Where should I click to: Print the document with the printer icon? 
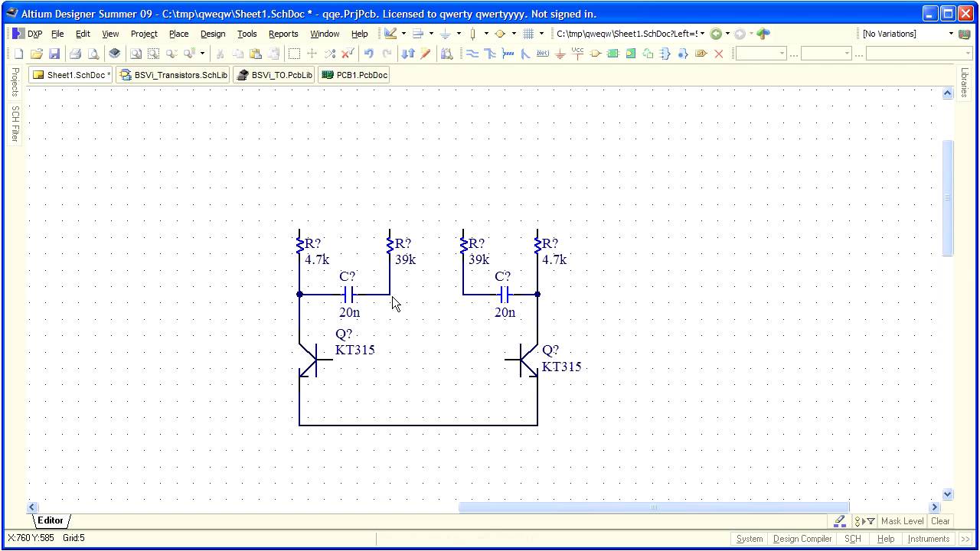pyautogui.click(x=75, y=54)
